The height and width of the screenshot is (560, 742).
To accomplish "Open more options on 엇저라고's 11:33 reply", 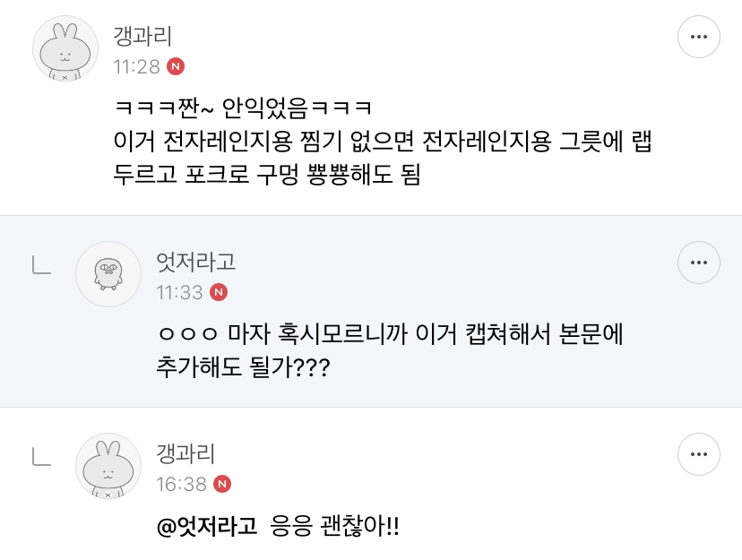I will [x=698, y=263].
